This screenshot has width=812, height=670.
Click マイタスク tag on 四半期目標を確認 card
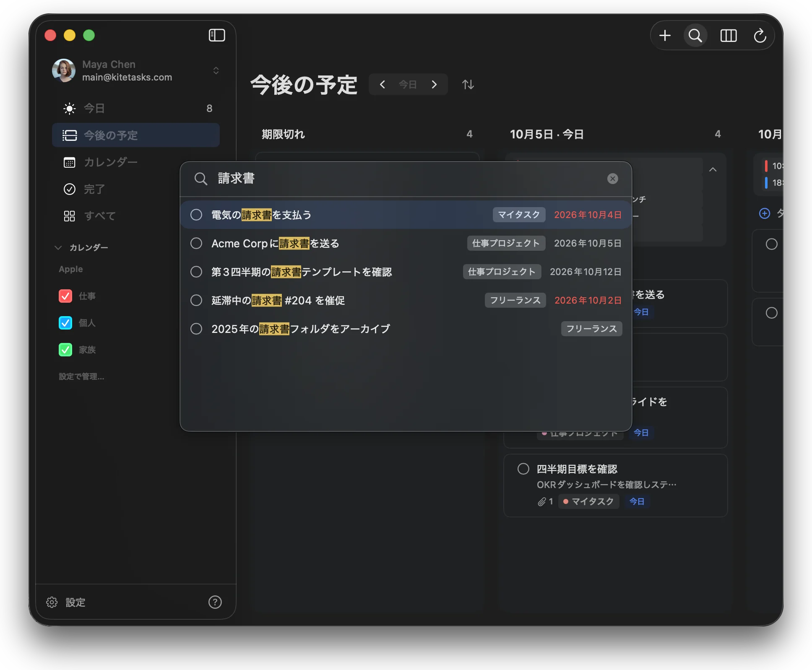(588, 501)
